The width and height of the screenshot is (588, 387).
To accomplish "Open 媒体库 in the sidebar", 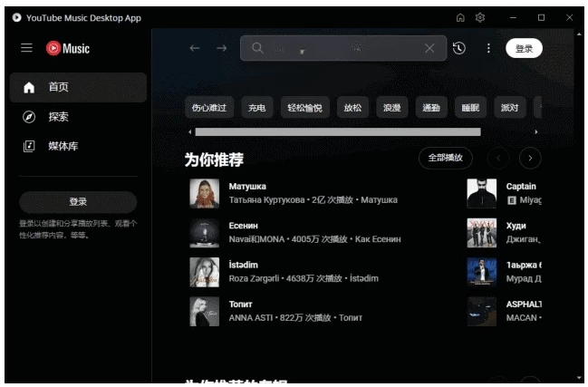I will click(x=77, y=146).
